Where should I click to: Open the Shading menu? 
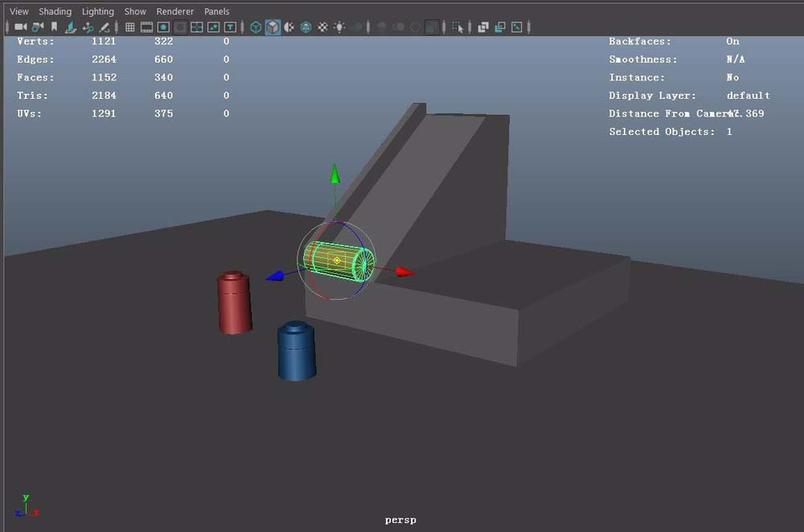[x=55, y=11]
